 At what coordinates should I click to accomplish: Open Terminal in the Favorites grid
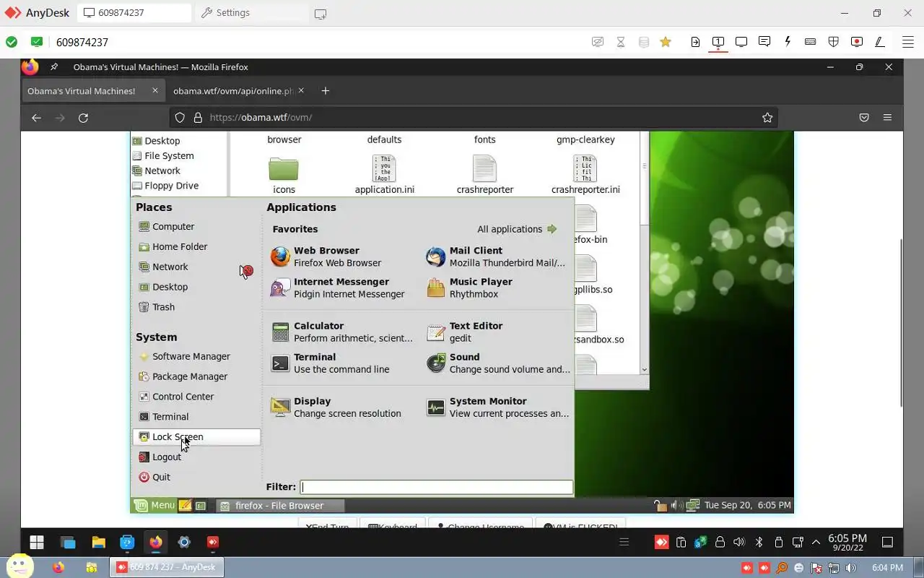pyautogui.click(x=331, y=363)
